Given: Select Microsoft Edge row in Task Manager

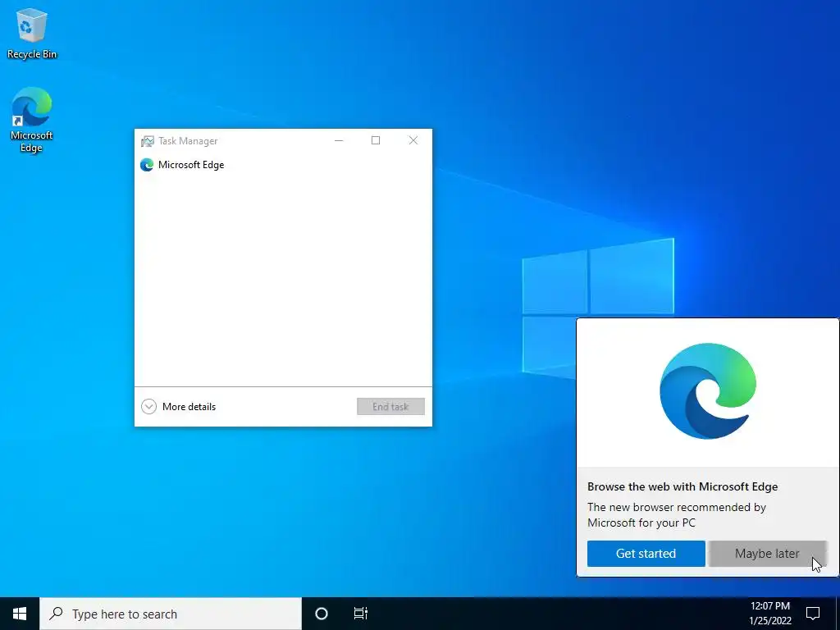Looking at the screenshot, I should click(x=283, y=165).
